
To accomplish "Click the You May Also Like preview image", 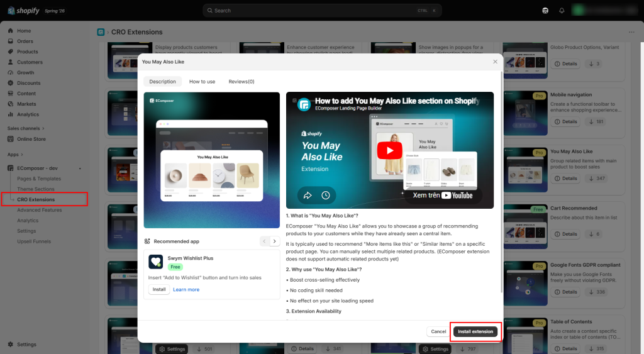I will 211,160.
